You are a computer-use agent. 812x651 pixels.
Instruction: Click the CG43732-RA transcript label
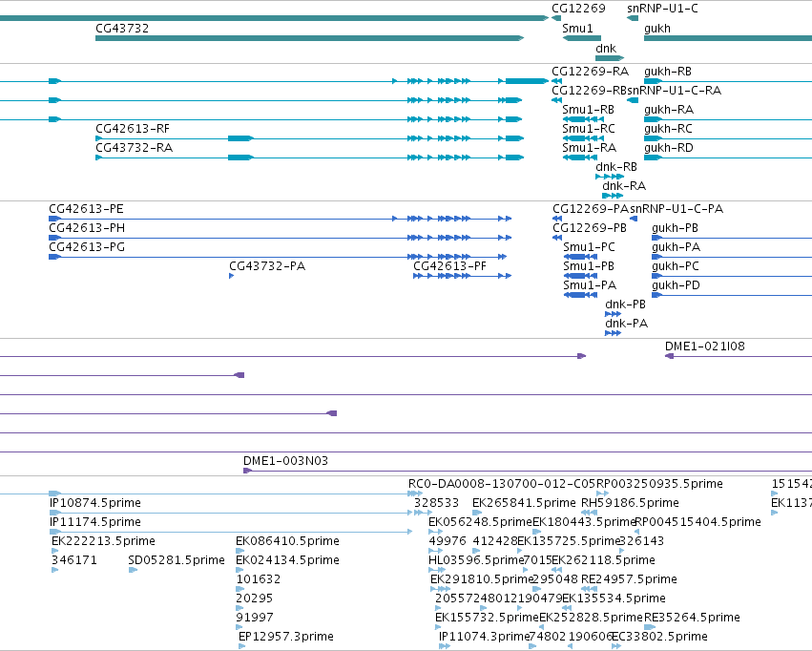(135, 148)
